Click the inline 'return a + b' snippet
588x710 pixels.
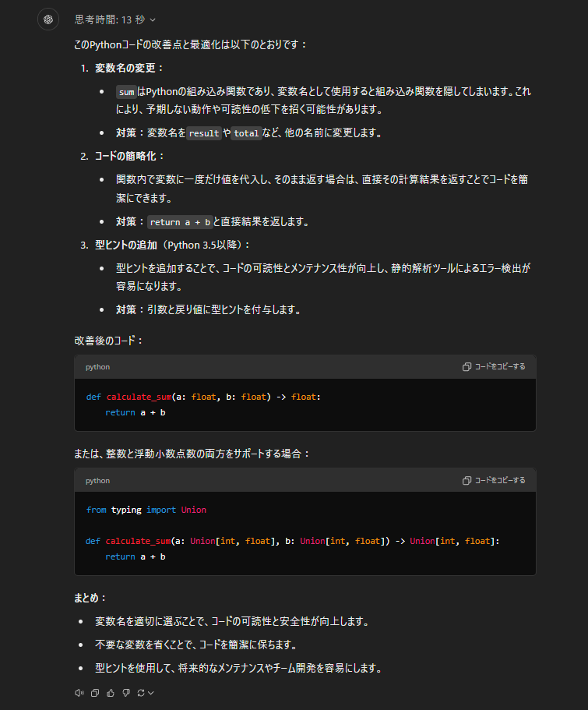pyautogui.click(x=180, y=222)
